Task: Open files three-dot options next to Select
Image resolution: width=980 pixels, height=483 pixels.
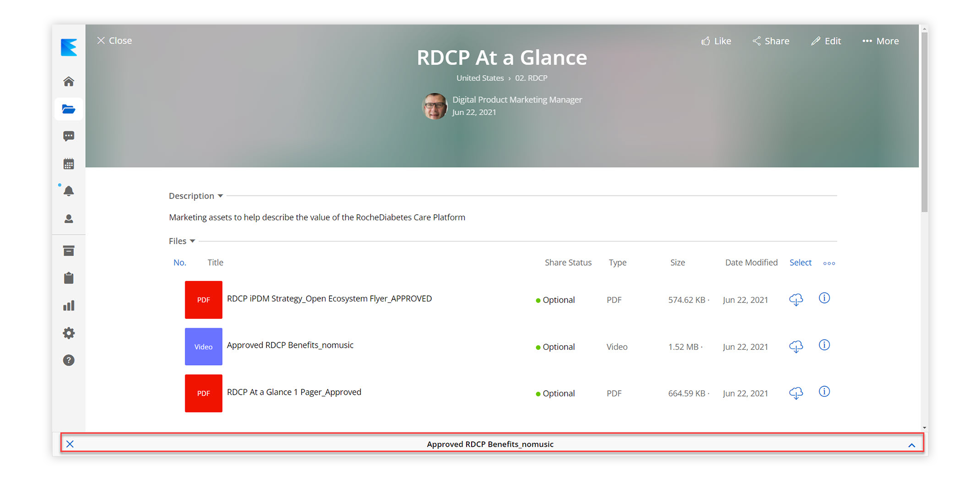Action: tap(829, 263)
